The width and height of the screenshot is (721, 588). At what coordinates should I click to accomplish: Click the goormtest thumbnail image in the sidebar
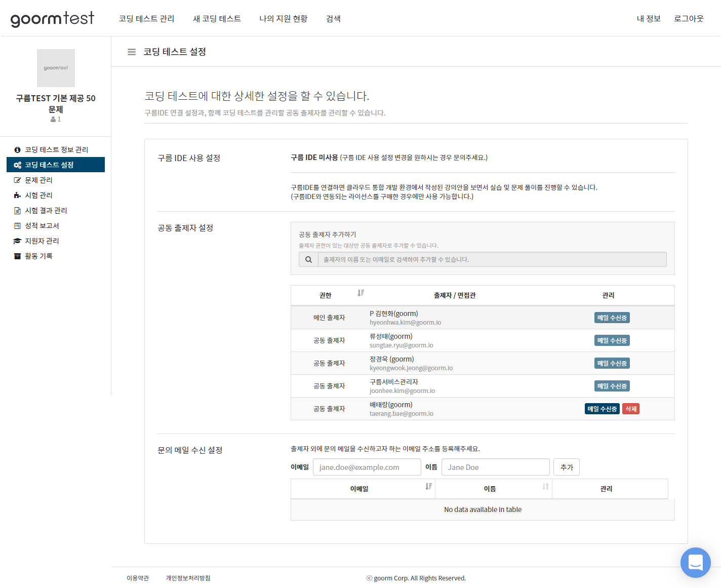pos(56,68)
